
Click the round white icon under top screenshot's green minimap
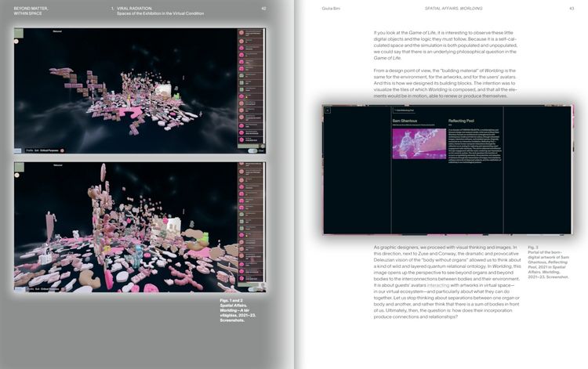click(x=16, y=42)
